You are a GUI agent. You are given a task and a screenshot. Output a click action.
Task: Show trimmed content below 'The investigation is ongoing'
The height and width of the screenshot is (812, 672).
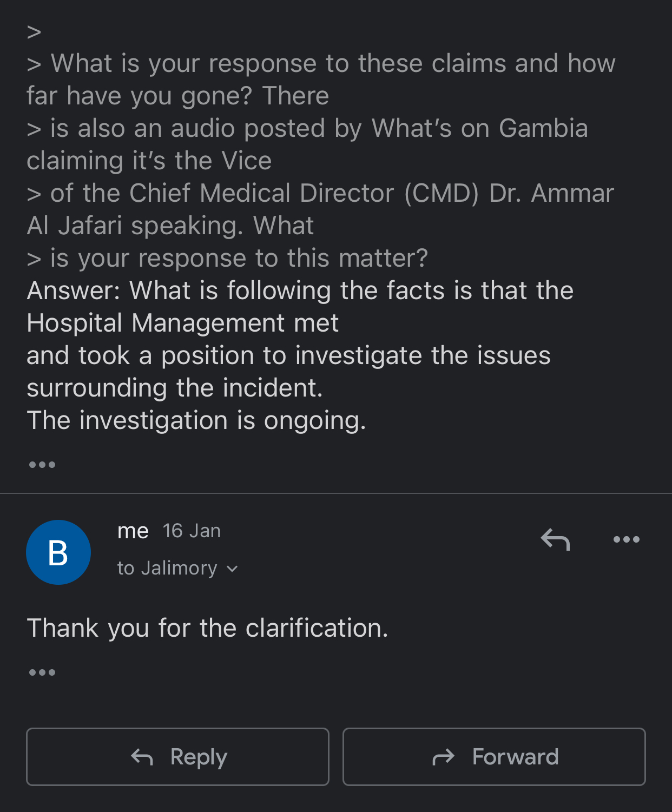coord(42,465)
